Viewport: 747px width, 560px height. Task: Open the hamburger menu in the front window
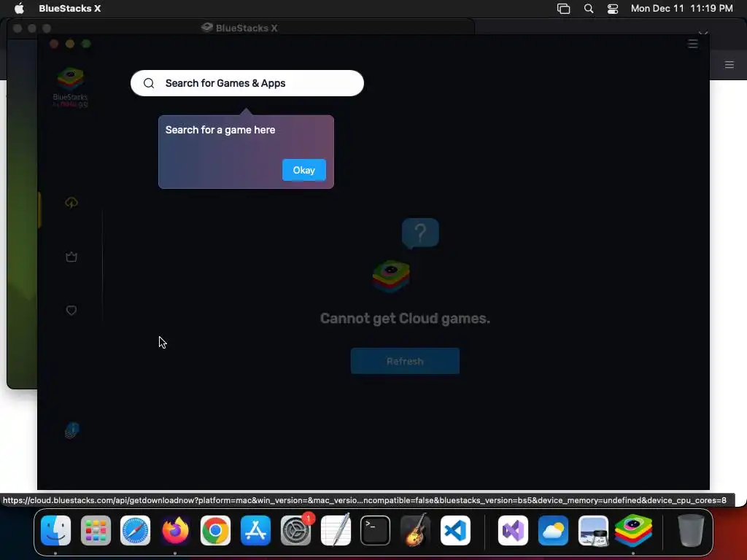coord(693,44)
